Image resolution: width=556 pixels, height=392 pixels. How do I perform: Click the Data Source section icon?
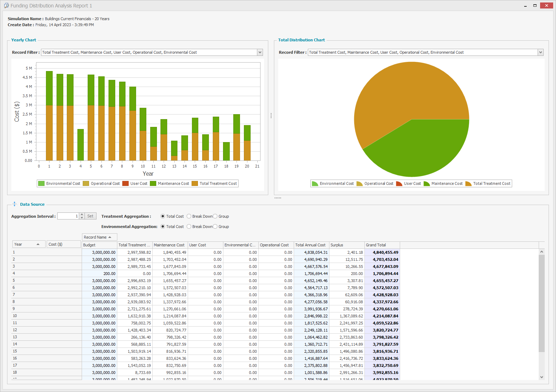pos(14,204)
